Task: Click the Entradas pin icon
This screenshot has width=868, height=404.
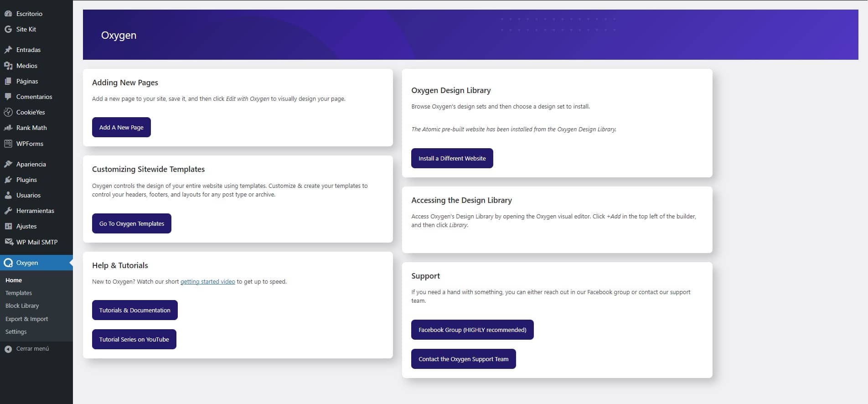Action: tap(8, 50)
